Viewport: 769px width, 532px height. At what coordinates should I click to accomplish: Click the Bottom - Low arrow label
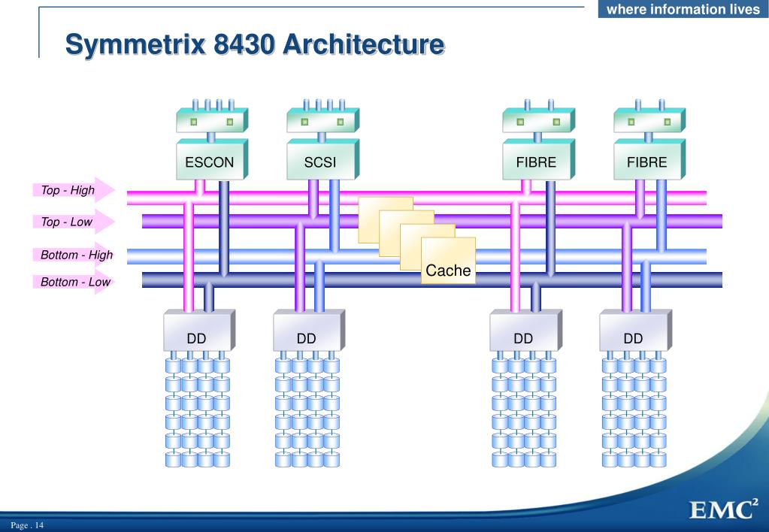pyautogui.click(x=74, y=282)
